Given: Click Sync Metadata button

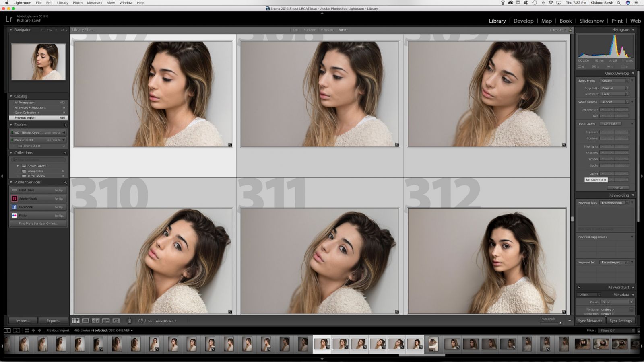Looking at the screenshot, I should 590,321.
